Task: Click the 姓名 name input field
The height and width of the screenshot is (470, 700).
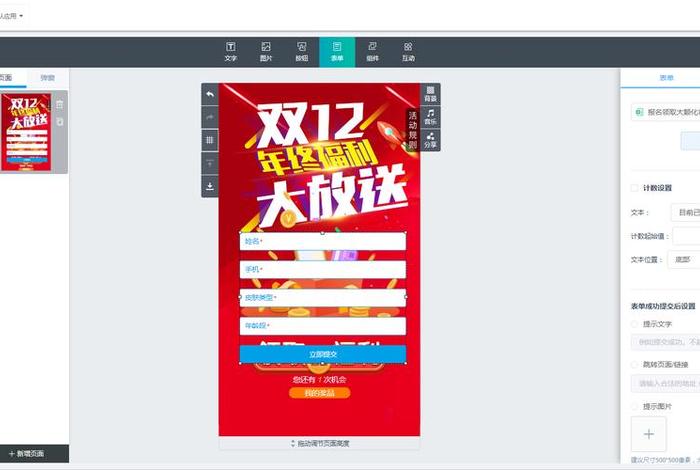Action: [323, 241]
